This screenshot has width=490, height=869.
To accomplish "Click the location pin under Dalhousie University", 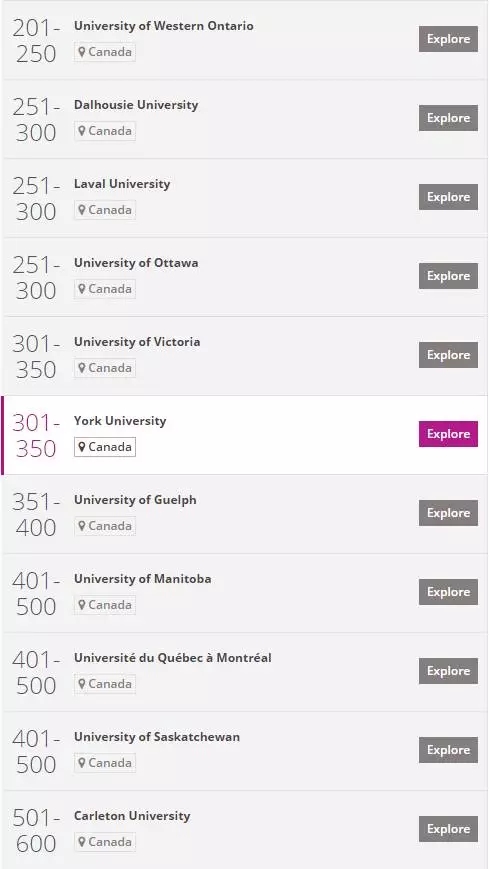I will point(82,131).
